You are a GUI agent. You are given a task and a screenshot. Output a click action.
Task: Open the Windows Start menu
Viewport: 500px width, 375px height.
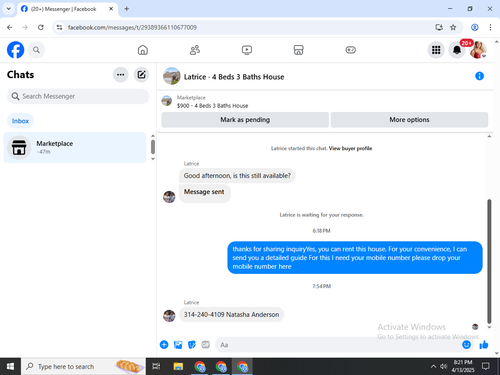(x=10, y=366)
